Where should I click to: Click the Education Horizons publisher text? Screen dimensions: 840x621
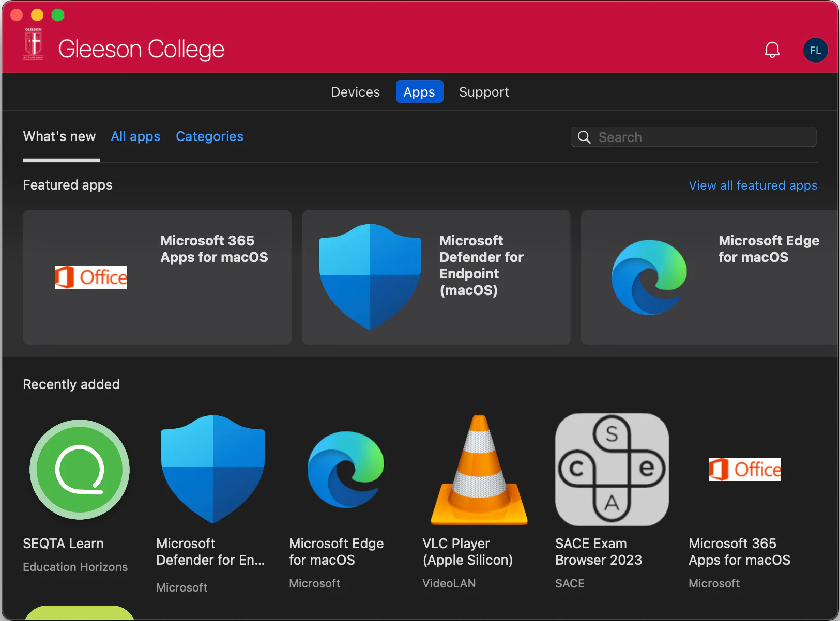tap(75, 567)
